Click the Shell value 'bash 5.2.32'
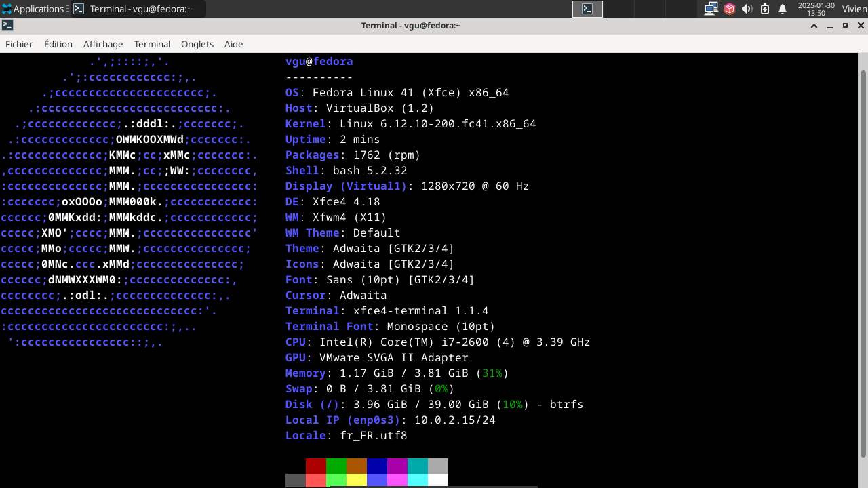 (370, 170)
